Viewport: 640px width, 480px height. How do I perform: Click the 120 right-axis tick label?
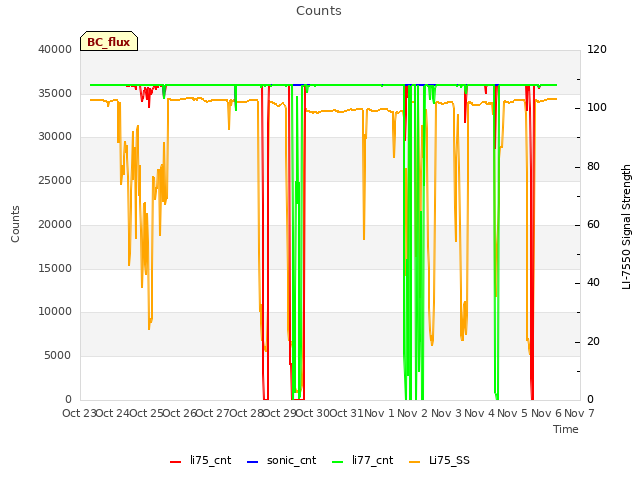(597, 49)
